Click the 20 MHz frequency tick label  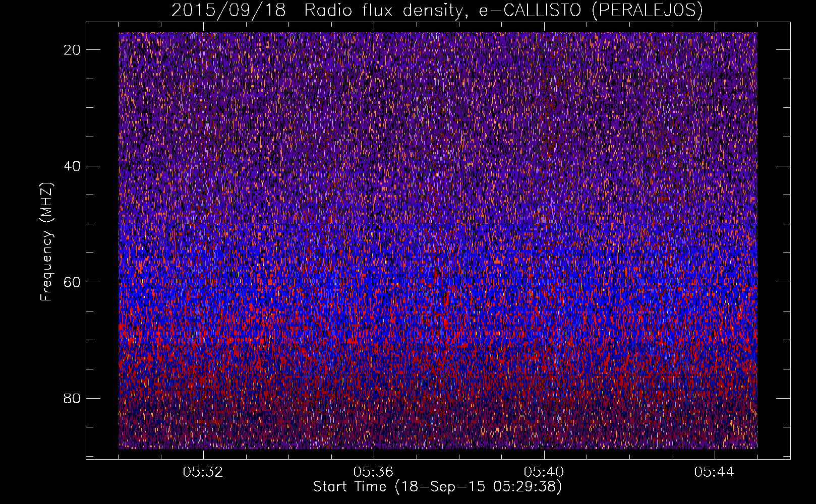[73, 49]
